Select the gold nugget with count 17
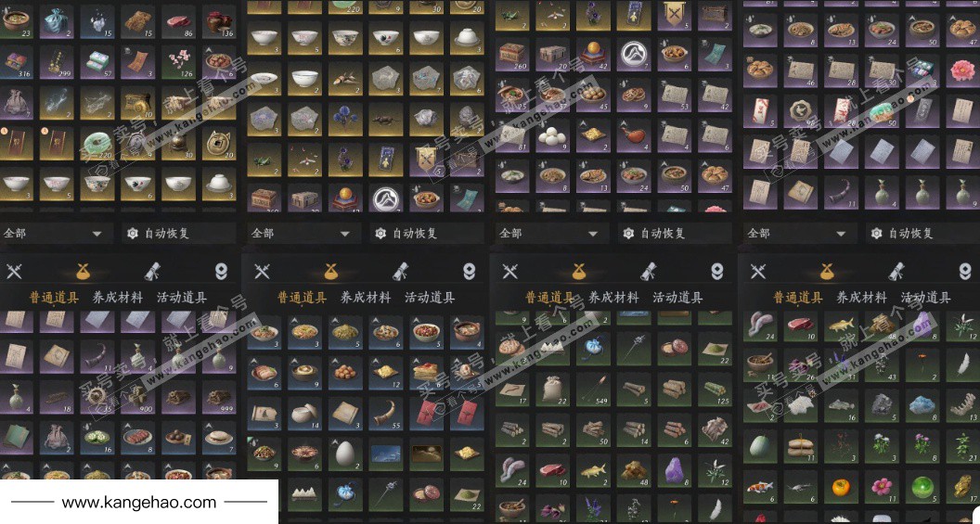Image resolution: width=980 pixels, height=524 pixels. pyautogui.click(x=961, y=487)
